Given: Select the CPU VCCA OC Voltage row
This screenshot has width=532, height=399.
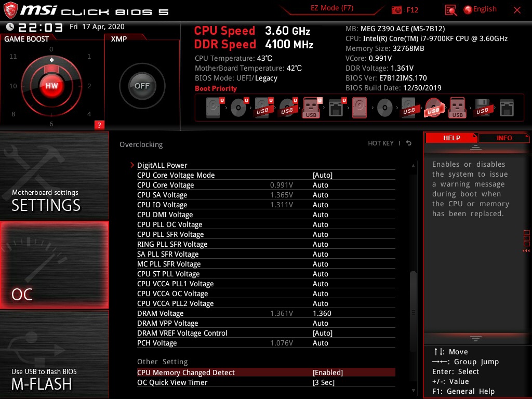Looking at the screenshot, I should [266, 293].
